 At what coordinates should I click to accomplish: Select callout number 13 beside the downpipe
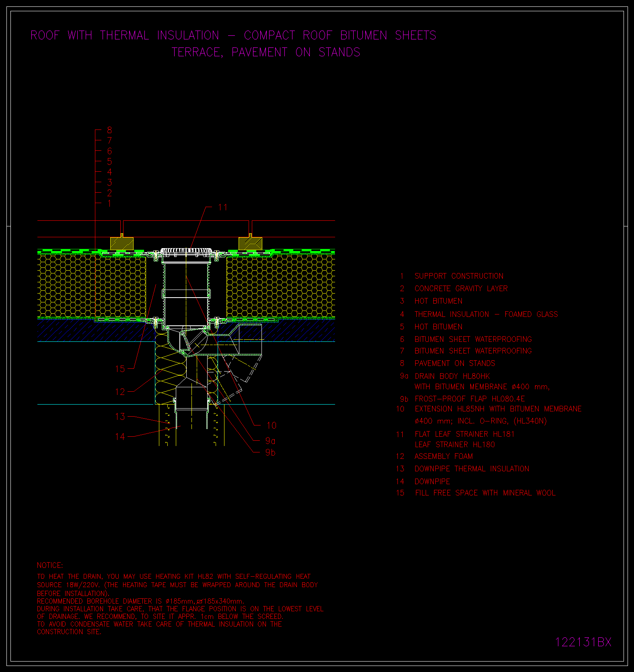(x=120, y=417)
